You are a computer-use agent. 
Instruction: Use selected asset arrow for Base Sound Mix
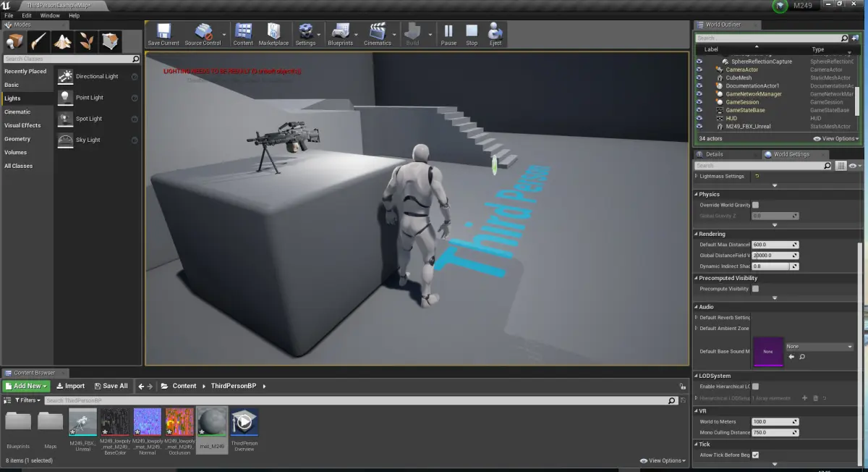(x=791, y=356)
